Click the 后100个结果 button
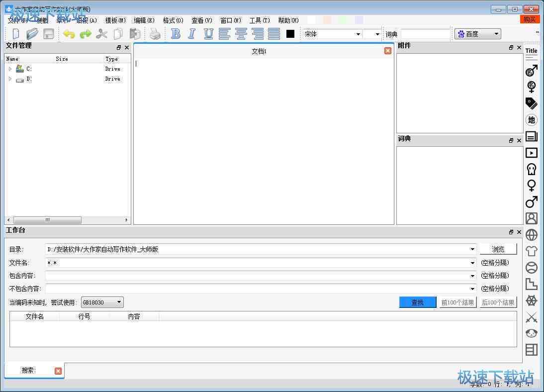Screen dimensions: 544x392 pyautogui.click(x=498, y=302)
